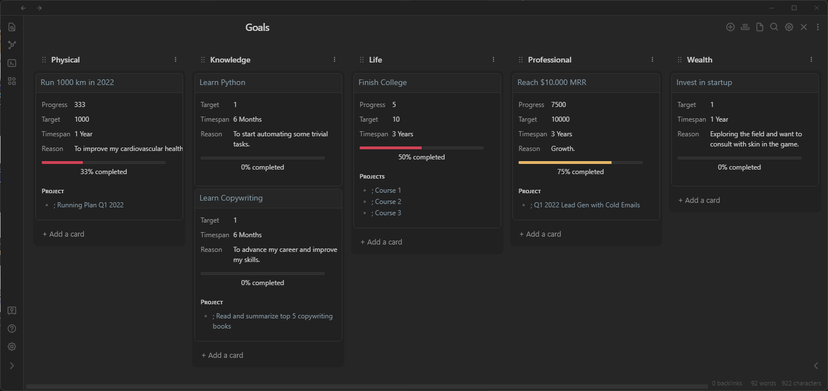
Task: Open board settings gear in header
Action: [789, 27]
